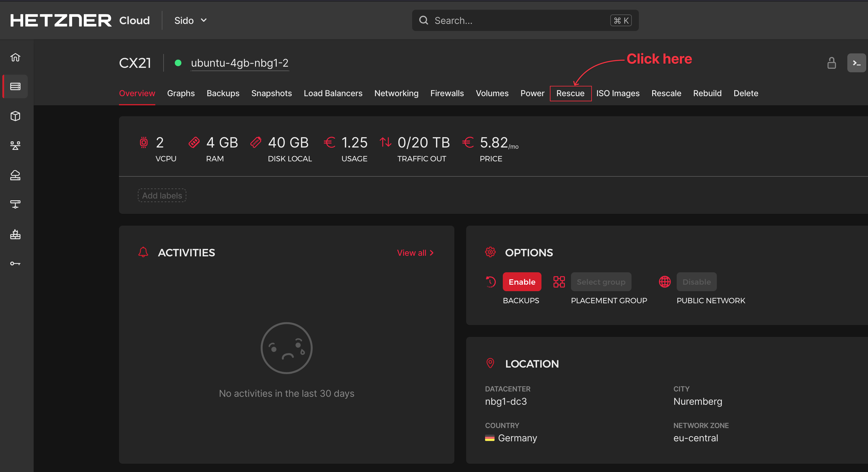Select the Security key icon in sidebar
Viewport: 868px width, 472px height.
click(x=15, y=264)
